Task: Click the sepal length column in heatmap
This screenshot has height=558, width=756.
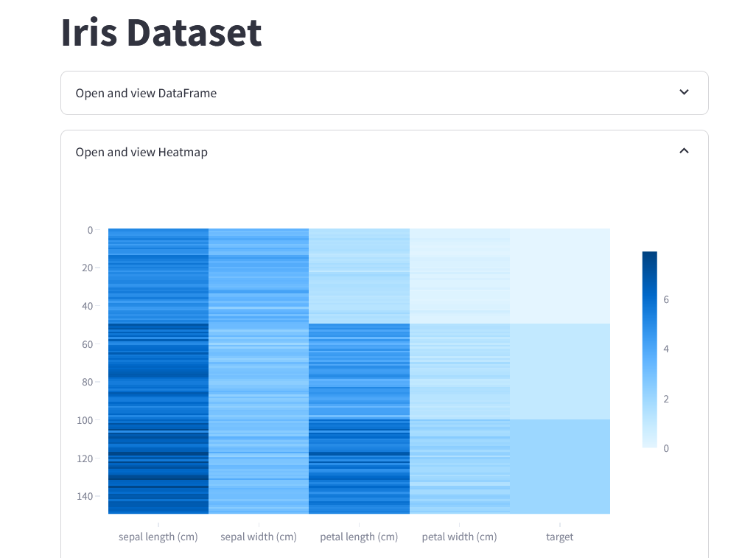Action: [158, 371]
